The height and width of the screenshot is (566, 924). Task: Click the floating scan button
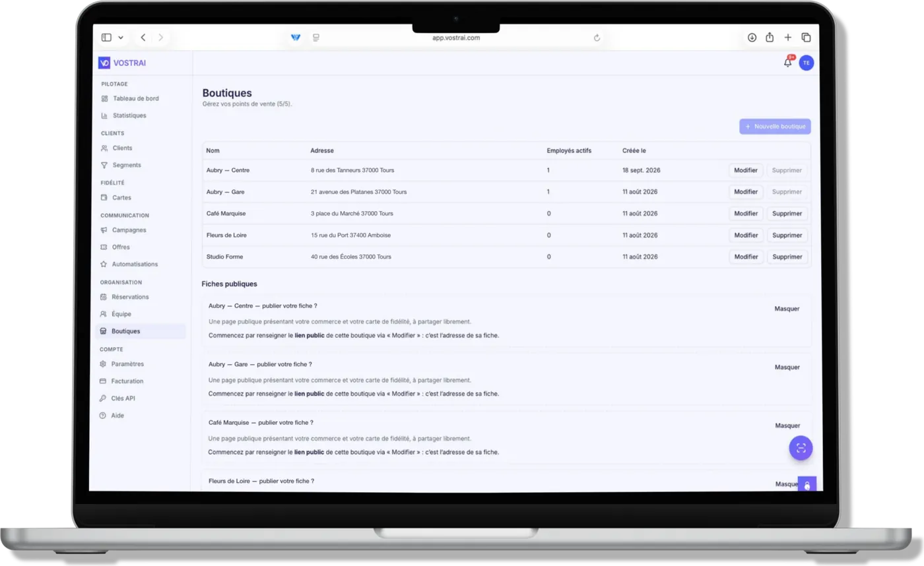[x=801, y=449]
